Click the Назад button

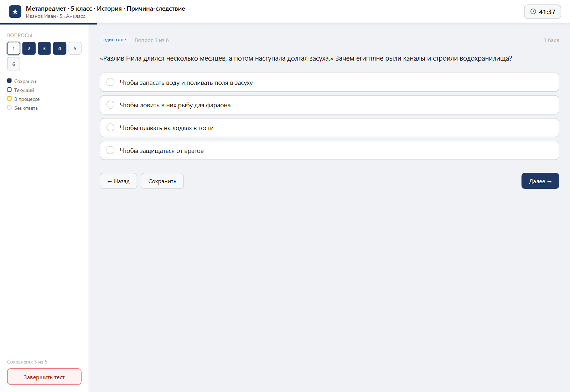tap(118, 181)
